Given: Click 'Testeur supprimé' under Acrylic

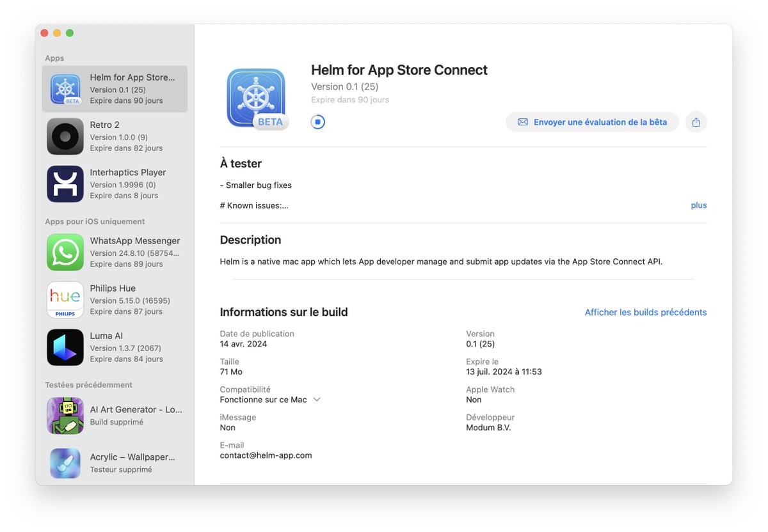Looking at the screenshot, I should click(121, 469).
